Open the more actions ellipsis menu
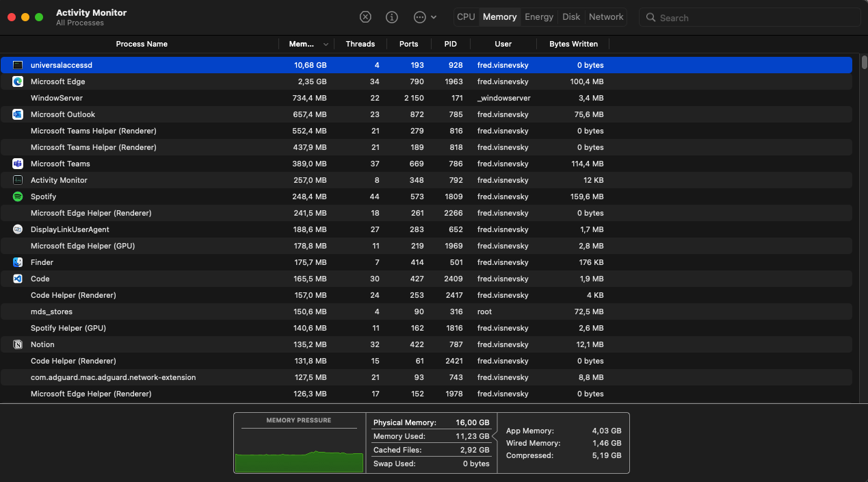The image size is (868, 482). pos(425,17)
